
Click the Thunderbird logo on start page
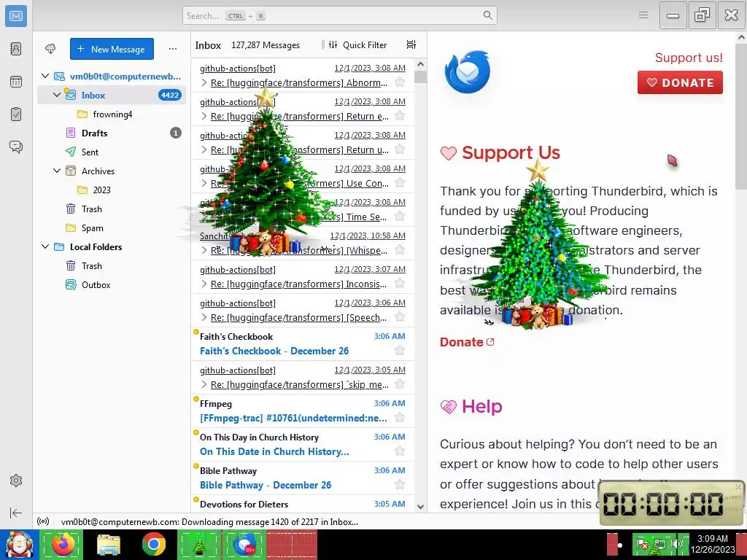point(468,71)
